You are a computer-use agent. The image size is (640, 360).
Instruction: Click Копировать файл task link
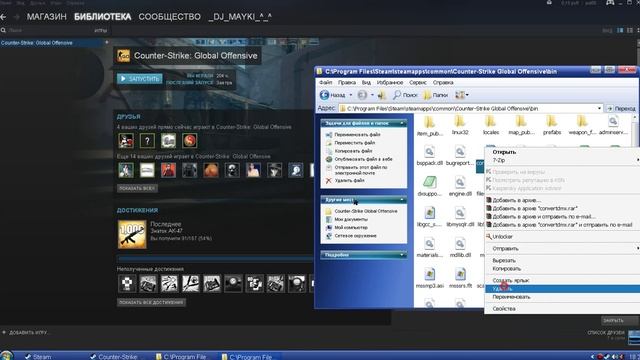point(353,151)
